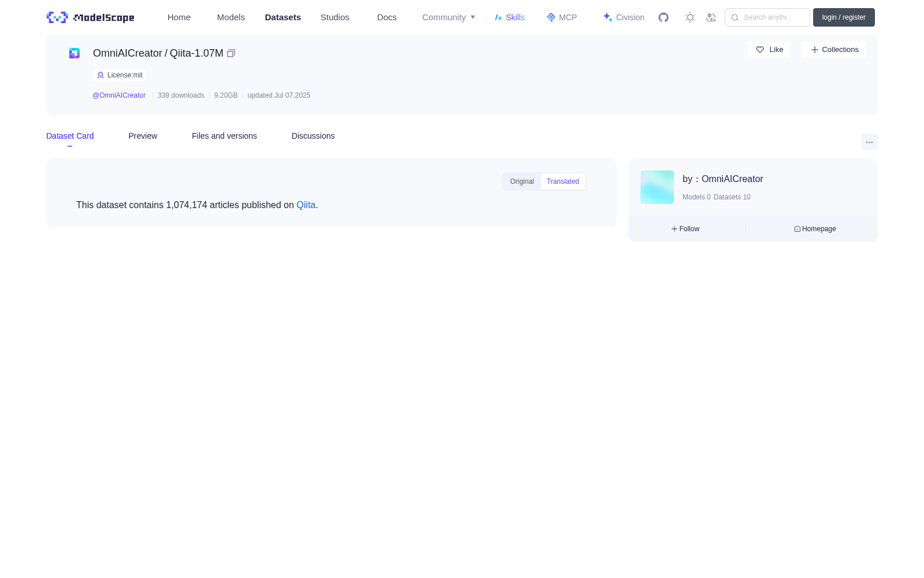Viewport: 924px width, 578px height.
Task: Open the Models nav item
Action: (231, 17)
